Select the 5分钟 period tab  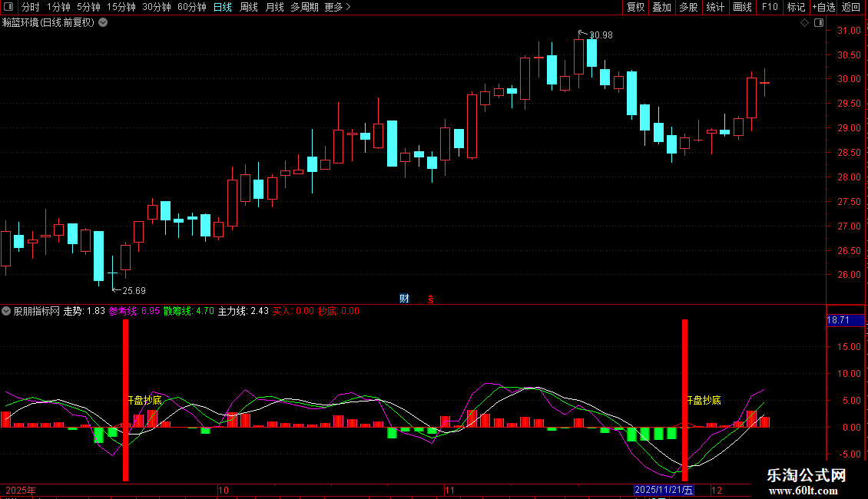[88, 7]
